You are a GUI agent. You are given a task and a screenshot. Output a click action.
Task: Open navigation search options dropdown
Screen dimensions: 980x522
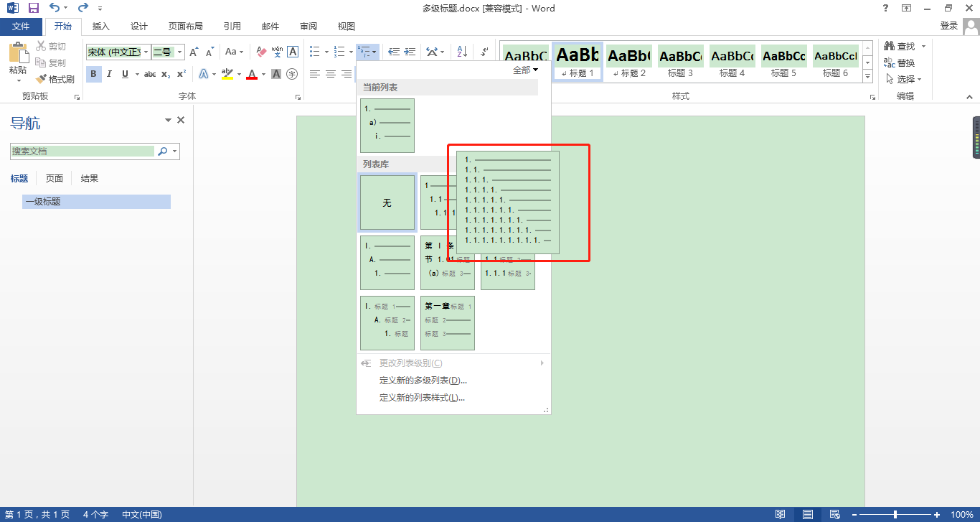(175, 152)
